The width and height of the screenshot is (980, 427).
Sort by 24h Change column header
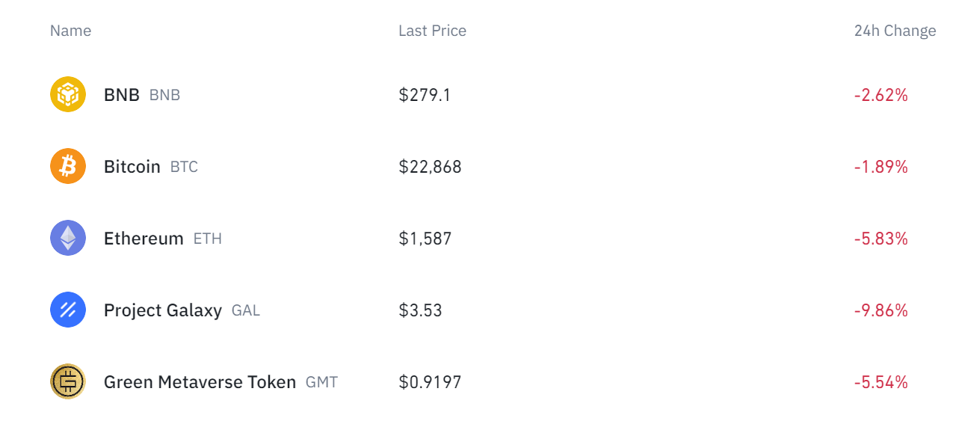click(x=895, y=31)
